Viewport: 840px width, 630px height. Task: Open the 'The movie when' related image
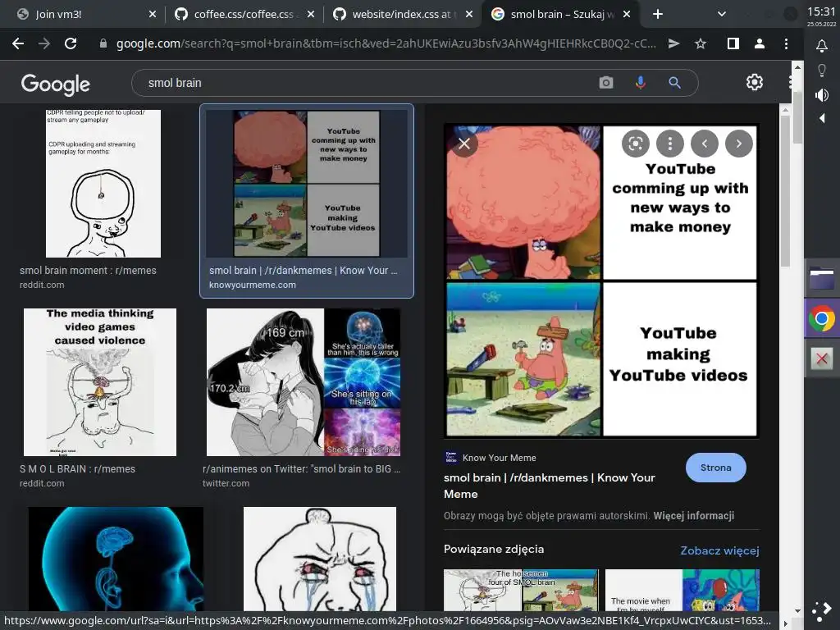(682, 590)
